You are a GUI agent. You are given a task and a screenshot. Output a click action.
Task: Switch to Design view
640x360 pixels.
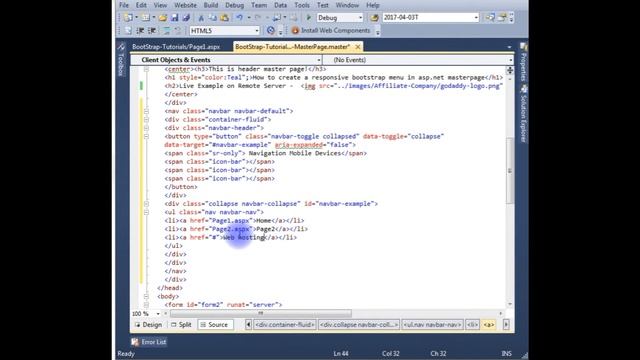click(148, 325)
